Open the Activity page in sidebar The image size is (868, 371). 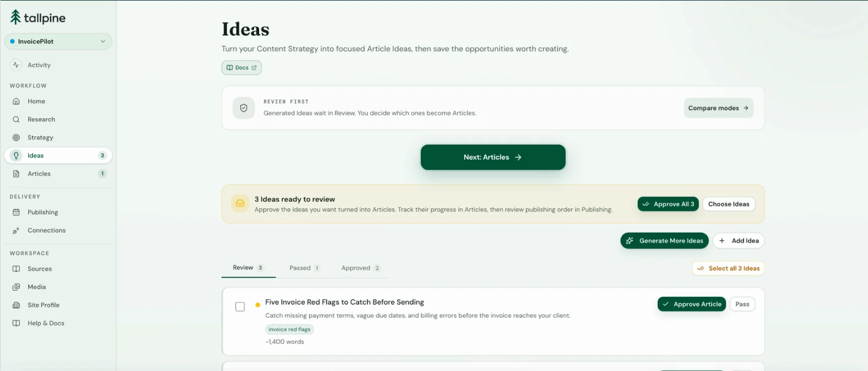click(x=58, y=65)
